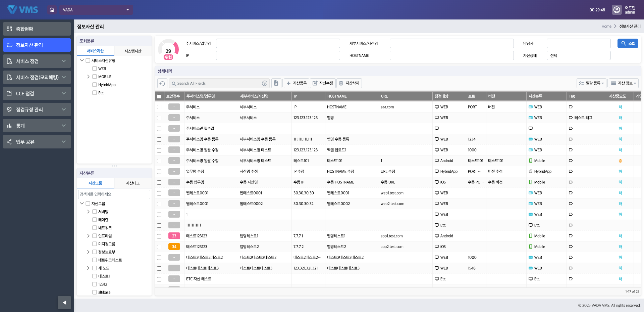644x312 pixels.
Task: Click the VMS logo
Action: click(x=23, y=10)
